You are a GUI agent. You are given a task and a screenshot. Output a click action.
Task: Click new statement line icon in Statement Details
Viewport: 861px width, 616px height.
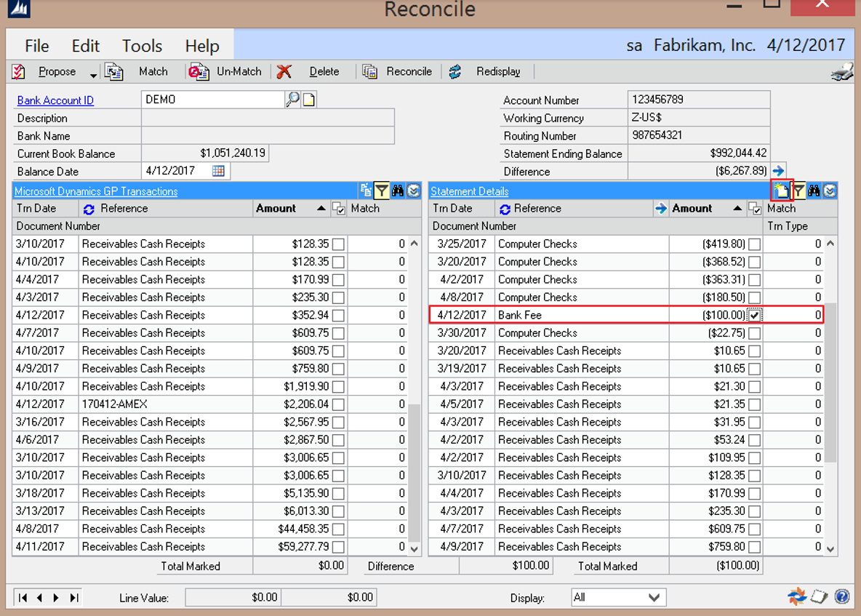tap(782, 191)
